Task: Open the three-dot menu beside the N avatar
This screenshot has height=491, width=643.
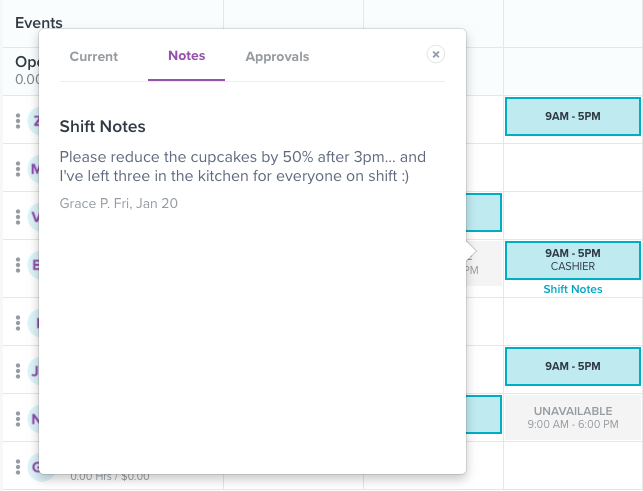Action: point(18,419)
